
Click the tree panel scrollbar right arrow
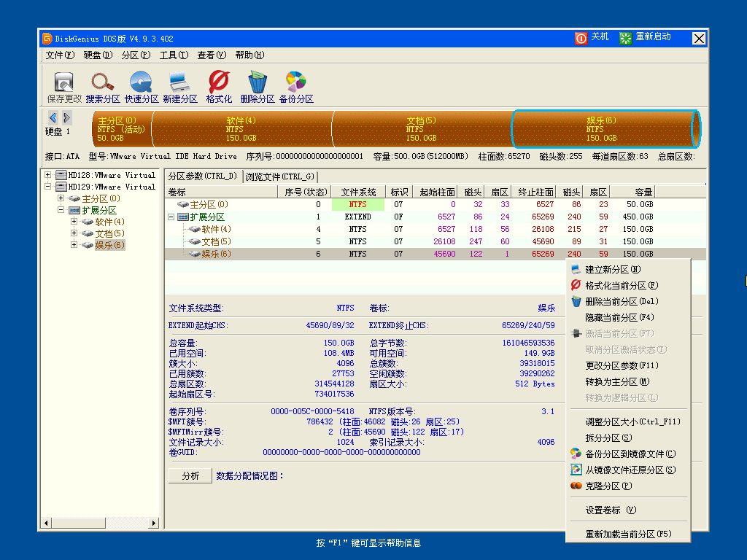[153, 524]
